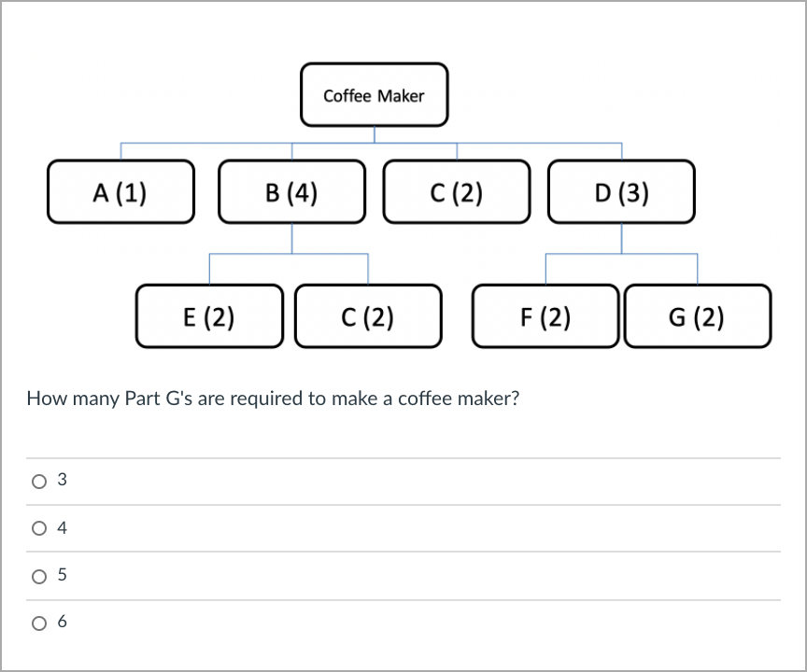The image size is (807, 672).
Task: Select the radio button for answer 3
Action: pos(39,480)
